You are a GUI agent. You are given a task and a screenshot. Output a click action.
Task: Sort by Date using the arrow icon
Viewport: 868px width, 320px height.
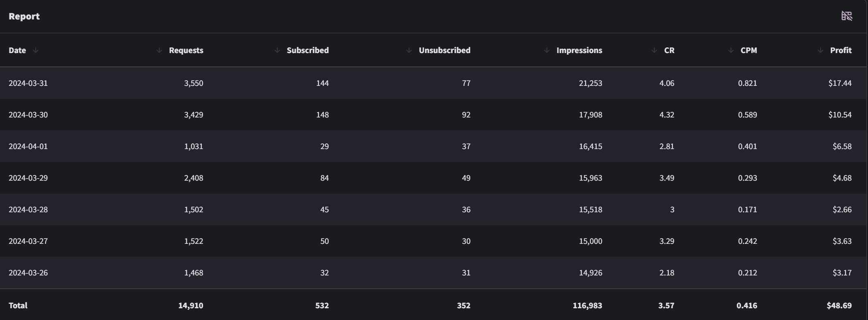36,50
